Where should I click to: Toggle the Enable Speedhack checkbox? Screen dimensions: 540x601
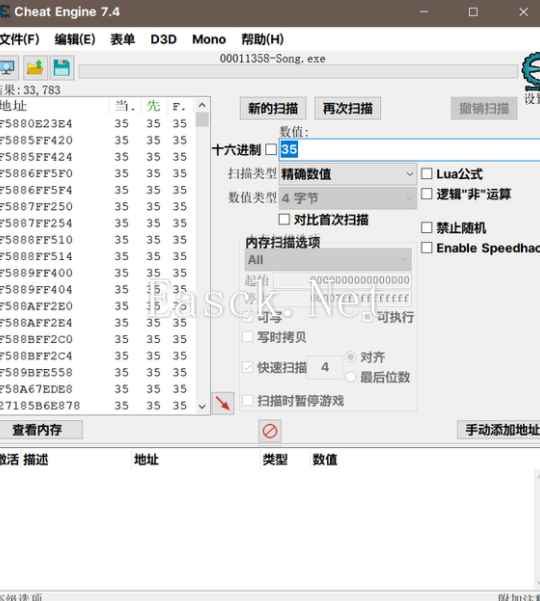pyautogui.click(x=427, y=248)
